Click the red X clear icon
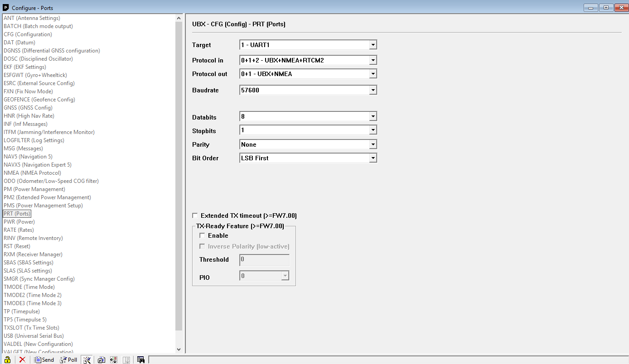 coord(22,360)
